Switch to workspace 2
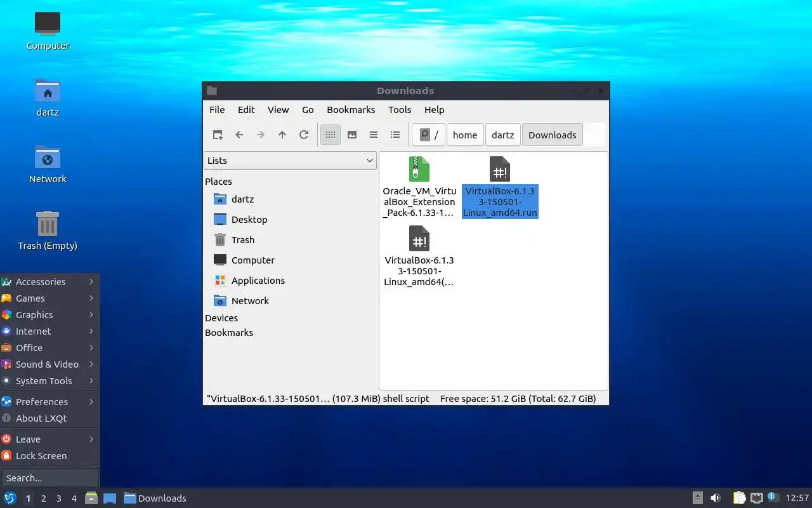Image resolution: width=812 pixels, height=508 pixels. (x=43, y=498)
